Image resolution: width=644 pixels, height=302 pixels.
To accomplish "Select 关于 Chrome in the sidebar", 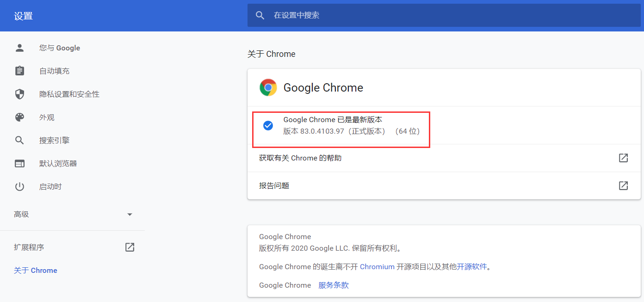I will [x=36, y=270].
